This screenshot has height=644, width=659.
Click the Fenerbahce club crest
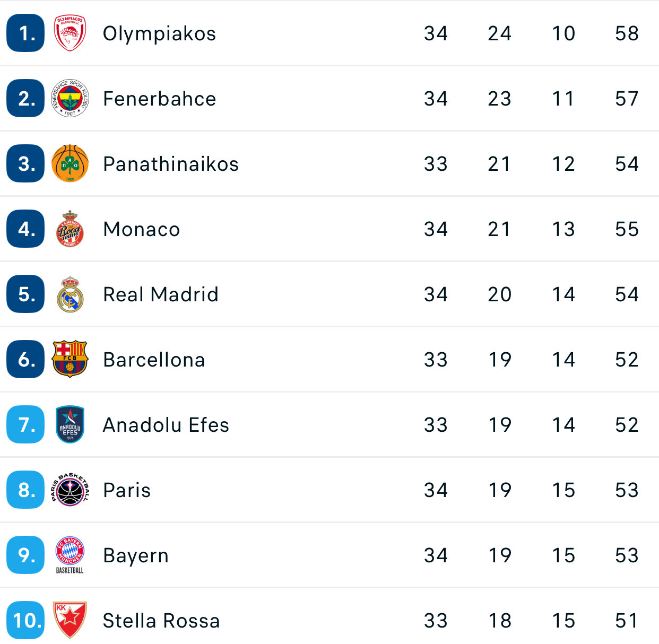point(70,98)
